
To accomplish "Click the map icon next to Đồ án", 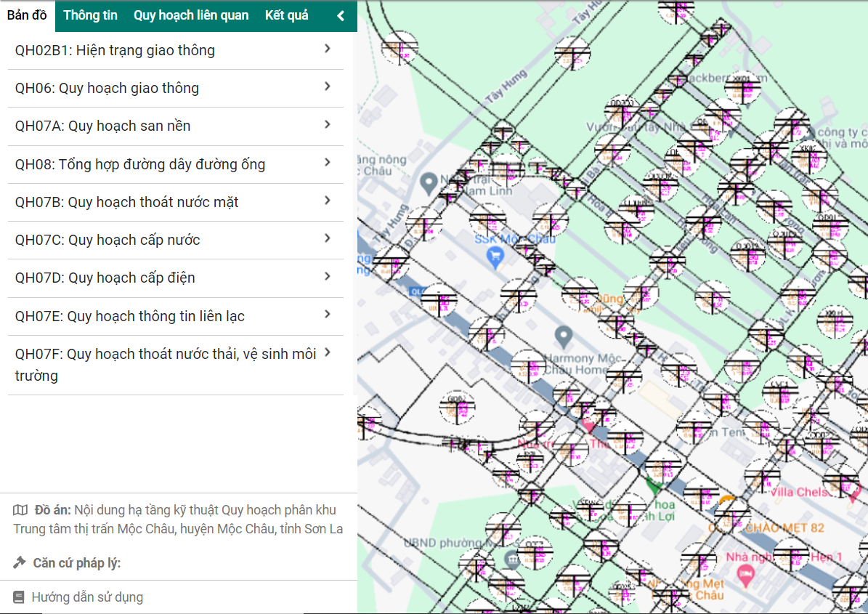I will tap(20, 510).
